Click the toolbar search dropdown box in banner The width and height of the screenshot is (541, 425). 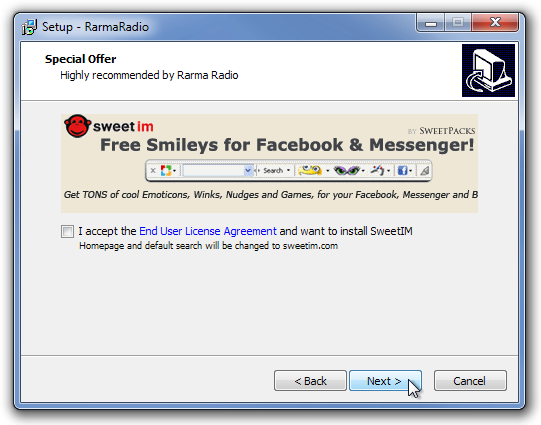click(x=218, y=170)
